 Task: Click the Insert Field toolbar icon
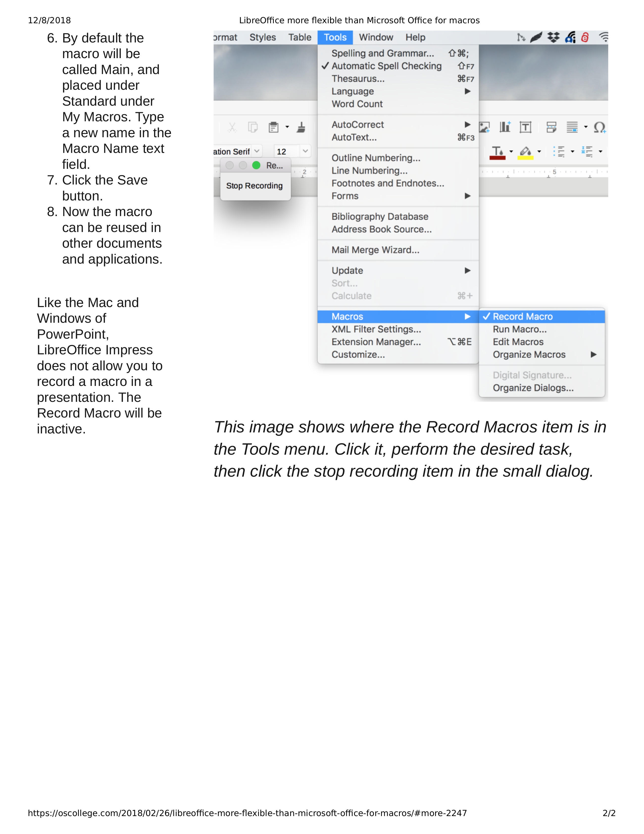point(572,127)
